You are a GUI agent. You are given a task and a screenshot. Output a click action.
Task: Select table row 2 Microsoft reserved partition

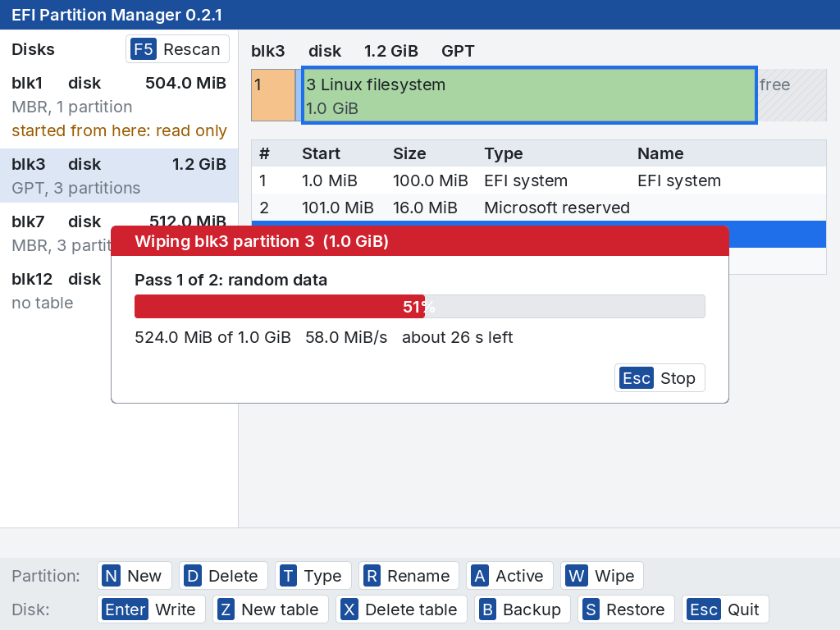tap(539, 208)
